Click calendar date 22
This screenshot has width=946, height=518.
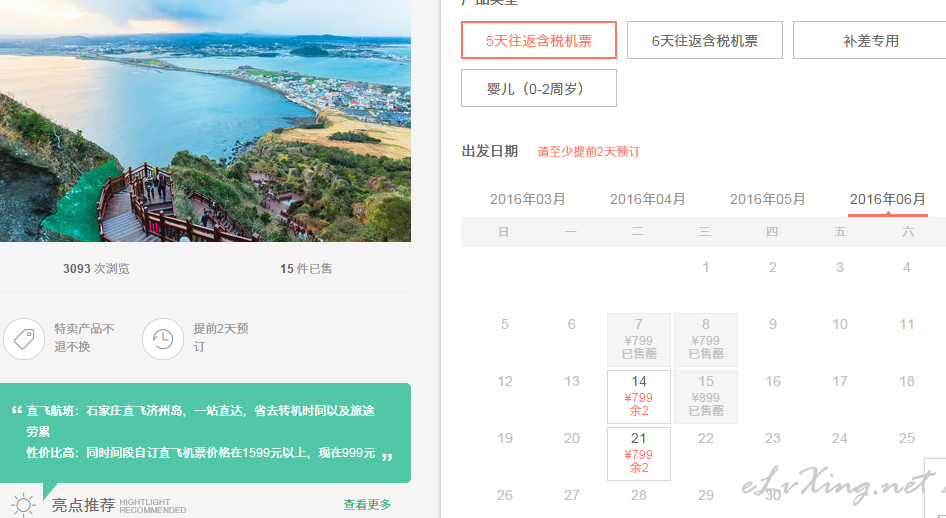coord(706,438)
